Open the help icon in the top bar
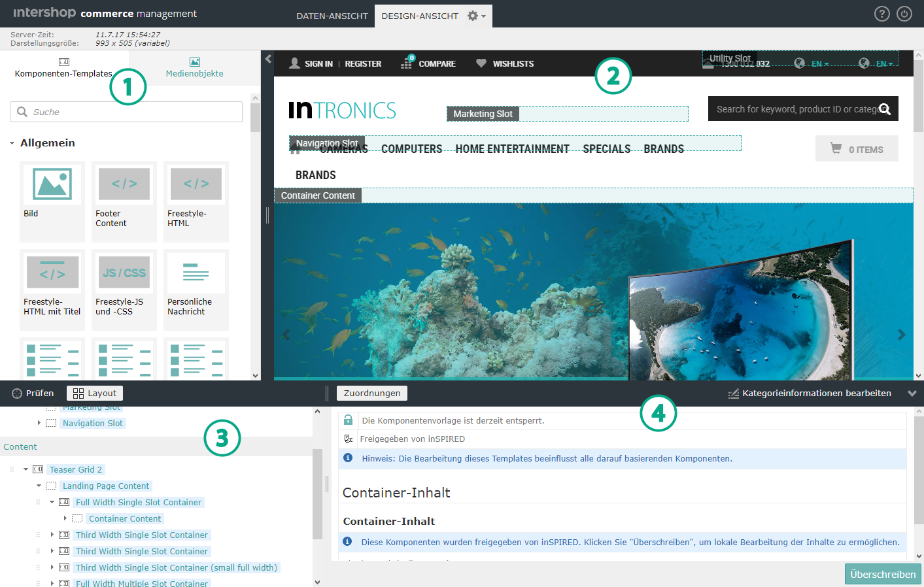The image size is (924, 587). (881, 13)
